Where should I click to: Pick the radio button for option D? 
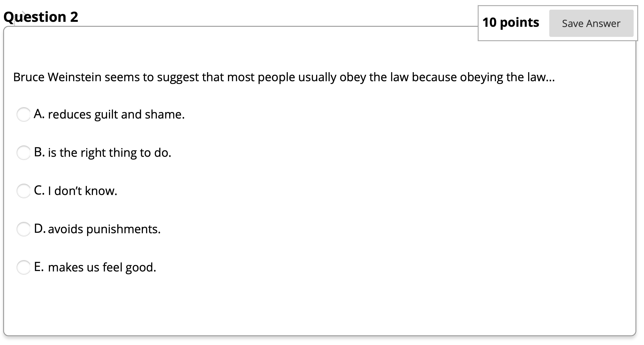coord(23,229)
